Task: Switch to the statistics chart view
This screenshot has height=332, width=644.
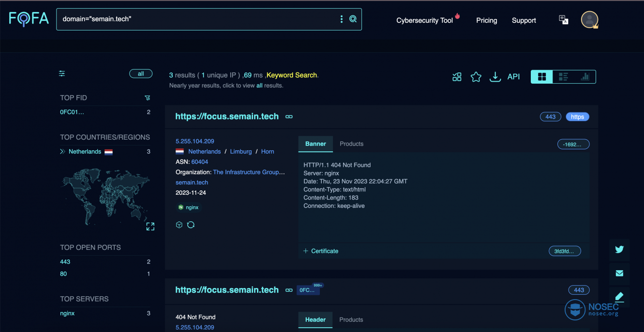Action: (x=585, y=77)
